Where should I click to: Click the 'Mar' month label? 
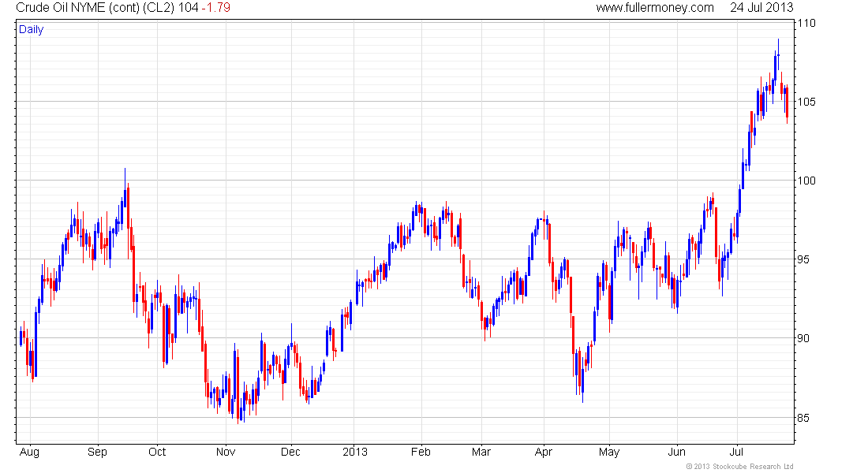click(x=481, y=452)
